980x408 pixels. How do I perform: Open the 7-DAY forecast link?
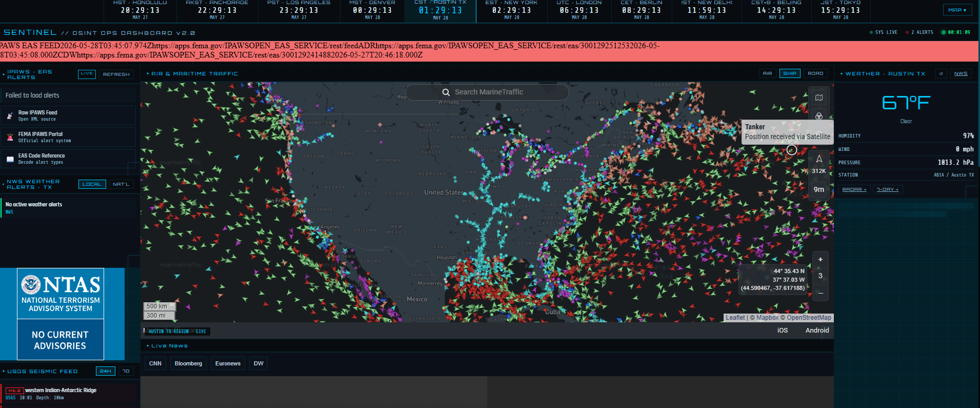tap(887, 189)
